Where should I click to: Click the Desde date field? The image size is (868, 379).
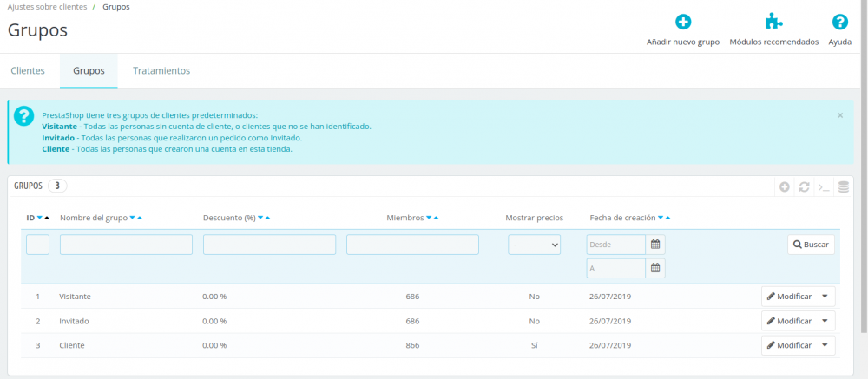616,245
